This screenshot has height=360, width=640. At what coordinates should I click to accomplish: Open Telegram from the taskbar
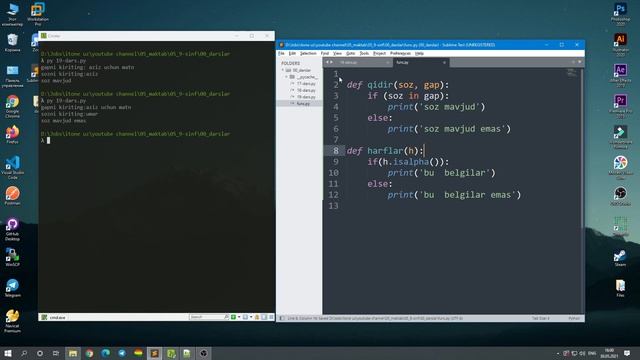pos(122,353)
